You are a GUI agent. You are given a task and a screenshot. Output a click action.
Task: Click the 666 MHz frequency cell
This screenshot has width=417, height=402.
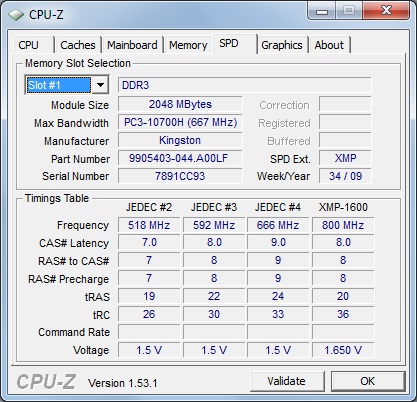tap(278, 225)
